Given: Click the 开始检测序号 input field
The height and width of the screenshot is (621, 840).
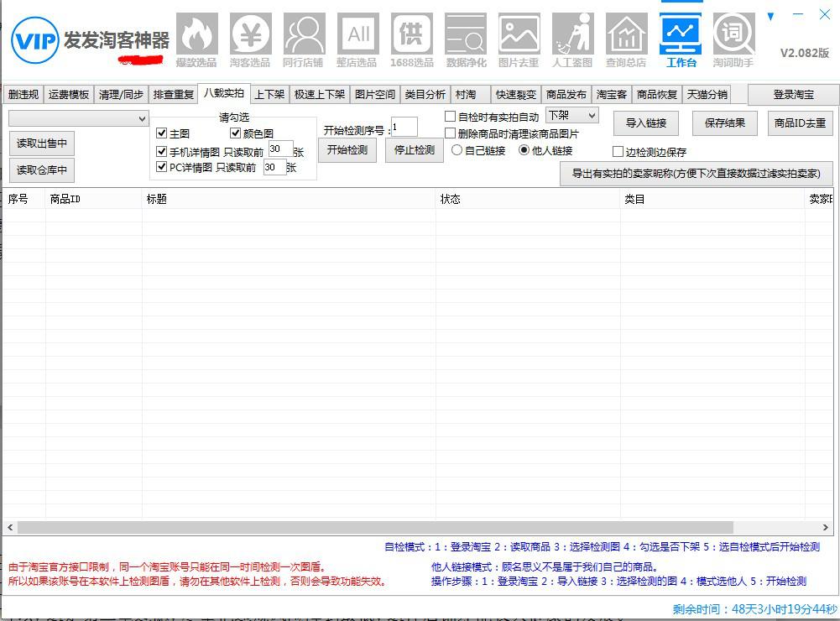Looking at the screenshot, I should [x=404, y=126].
